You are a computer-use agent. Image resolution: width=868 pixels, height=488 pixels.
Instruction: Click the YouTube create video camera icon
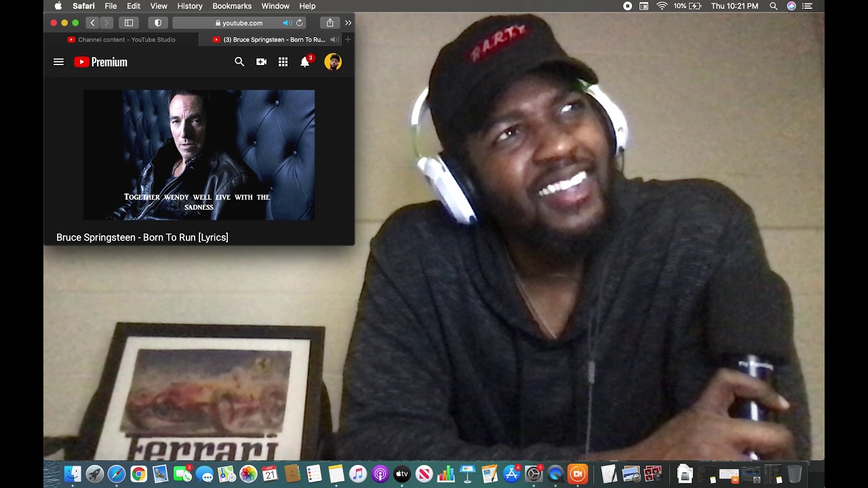coord(261,62)
